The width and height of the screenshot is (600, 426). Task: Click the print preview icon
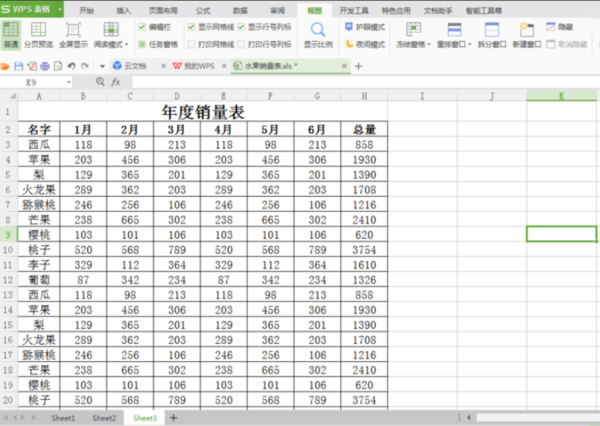point(58,66)
